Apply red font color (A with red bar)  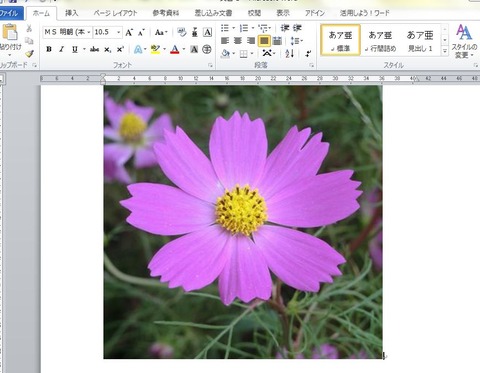tap(175, 49)
